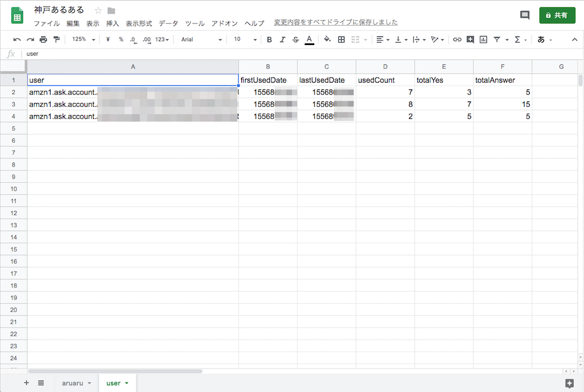Open the text color picker
The height and width of the screenshot is (392, 584).
coord(309,39)
